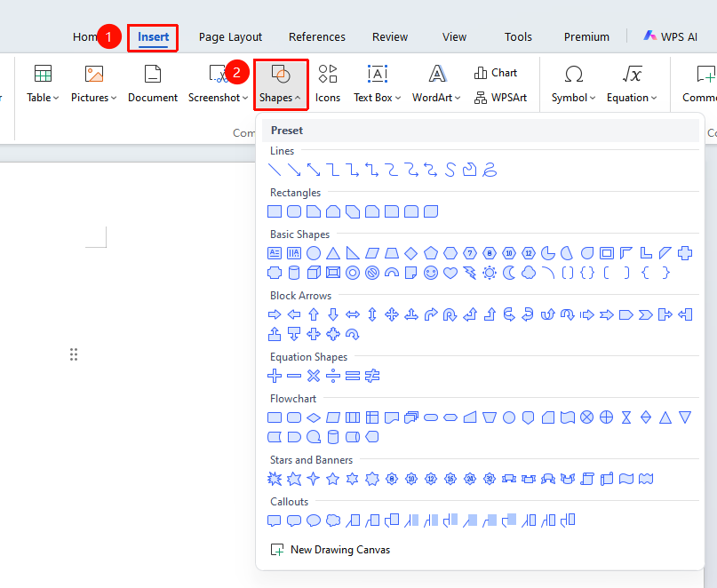The width and height of the screenshot is (717, 588).
Task: Click the paragraph drag handle dots
Action: [74, 354]
